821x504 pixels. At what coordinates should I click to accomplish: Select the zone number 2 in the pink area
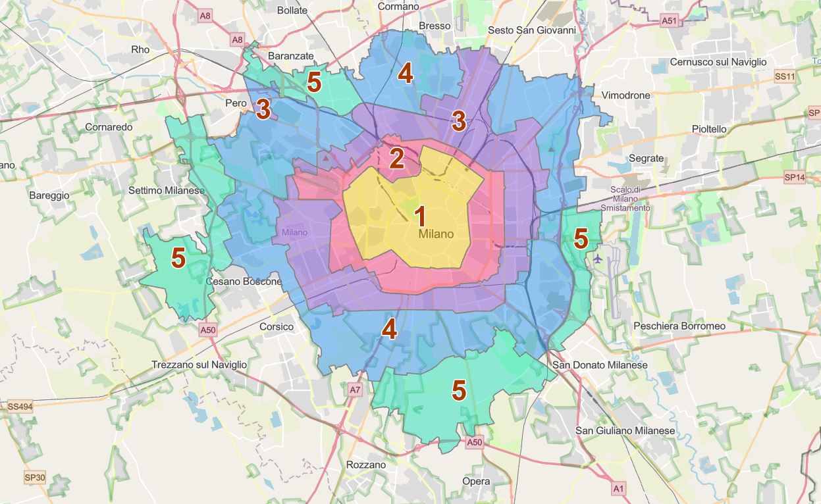point(396,159)
